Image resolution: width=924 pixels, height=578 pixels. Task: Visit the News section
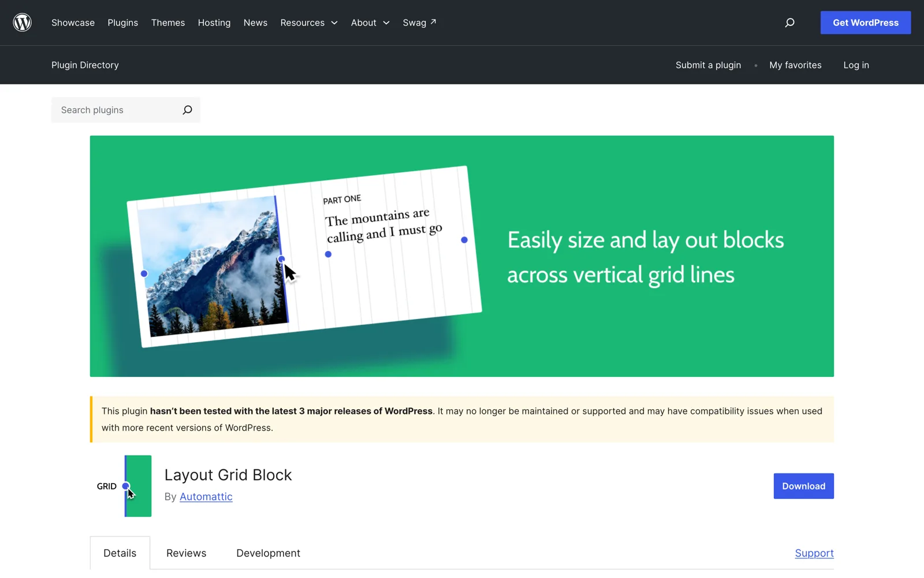click(255, 23)
